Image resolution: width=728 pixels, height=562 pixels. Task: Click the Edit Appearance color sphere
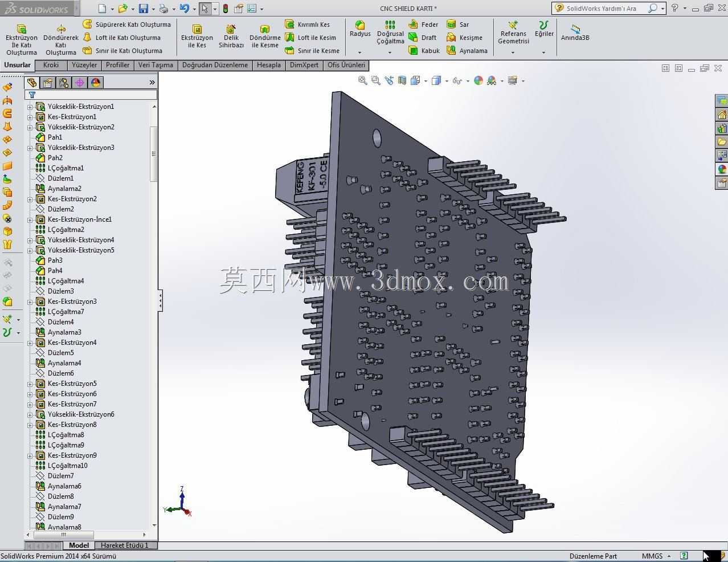478,80
